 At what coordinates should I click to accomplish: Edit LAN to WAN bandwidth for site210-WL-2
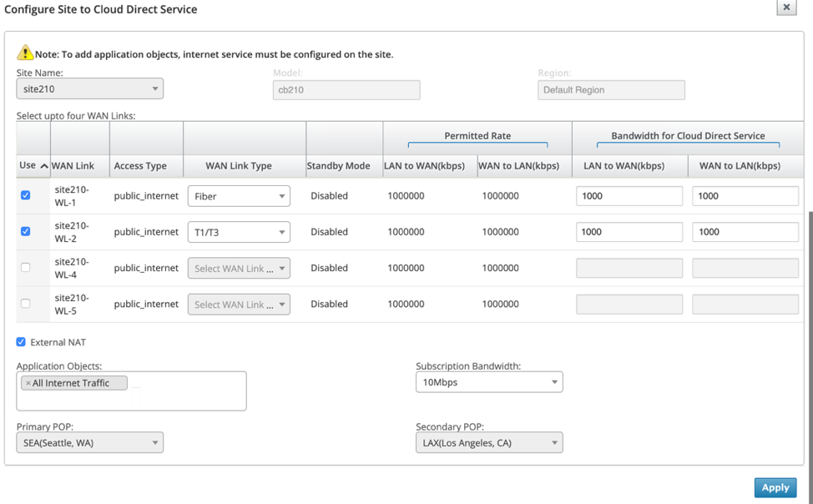[629, 232]
